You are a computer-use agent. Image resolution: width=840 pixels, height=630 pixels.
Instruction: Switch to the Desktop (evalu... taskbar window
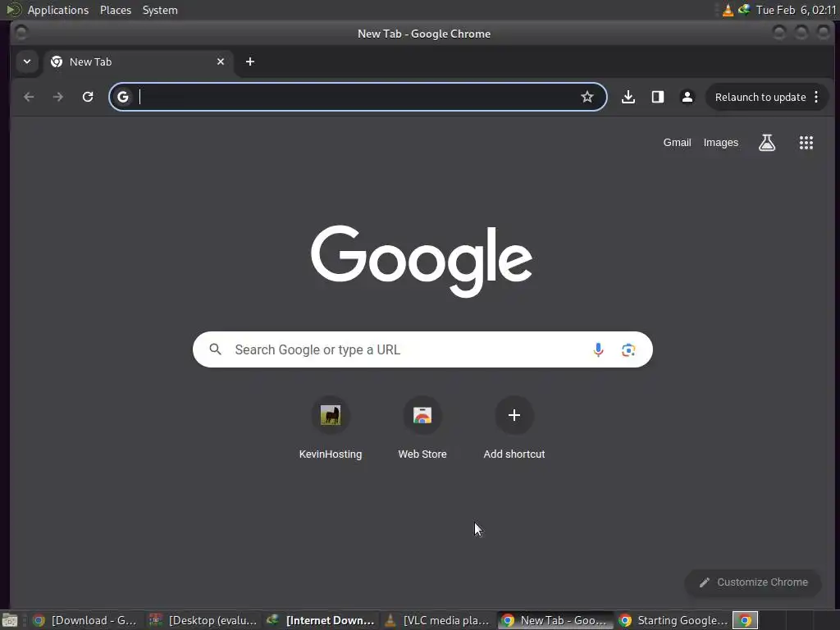click(204, 621)
